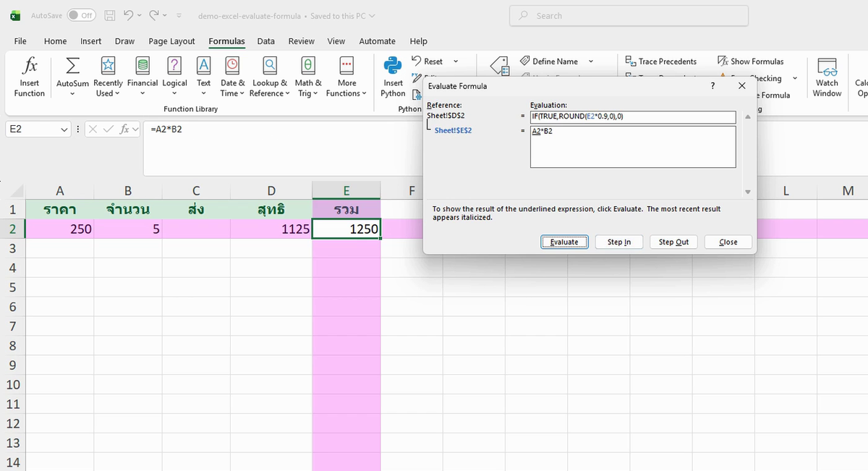Select cell A2 with value 250
The image size is (868, 471).
[60, 229]
